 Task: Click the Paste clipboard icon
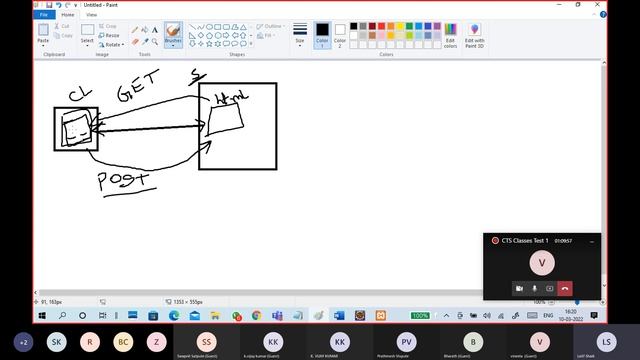pos(43,30)
